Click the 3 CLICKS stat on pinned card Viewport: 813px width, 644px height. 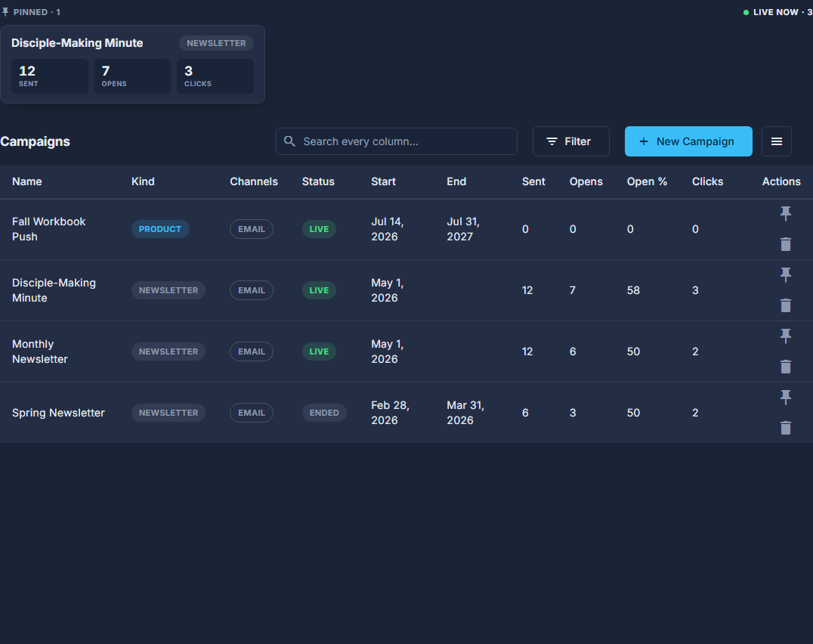(x=215, y=76)
